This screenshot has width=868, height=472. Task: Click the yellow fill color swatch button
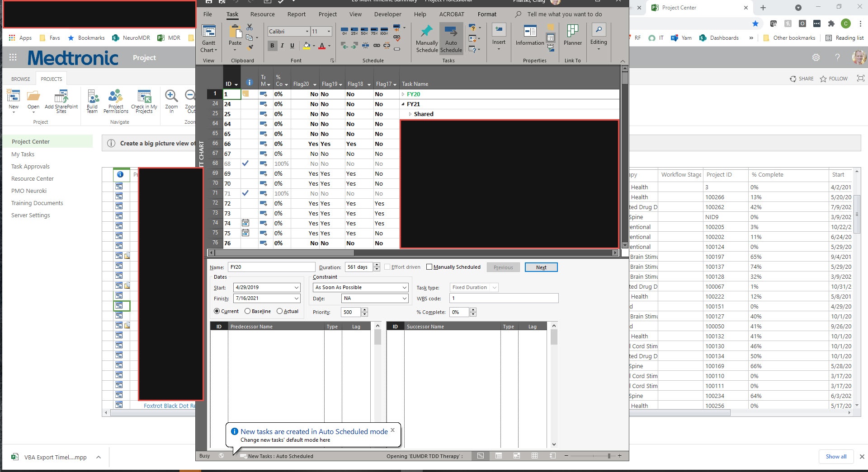coord(307,46)
